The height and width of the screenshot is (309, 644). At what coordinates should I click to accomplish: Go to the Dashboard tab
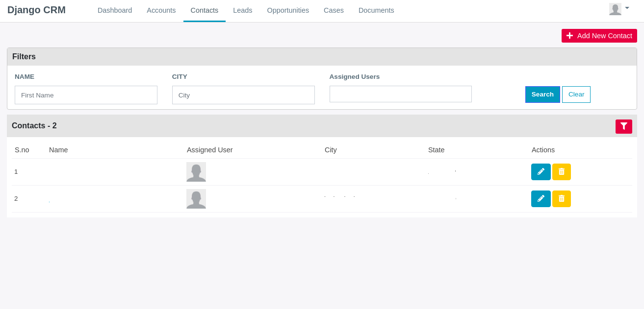coord(115,10)
